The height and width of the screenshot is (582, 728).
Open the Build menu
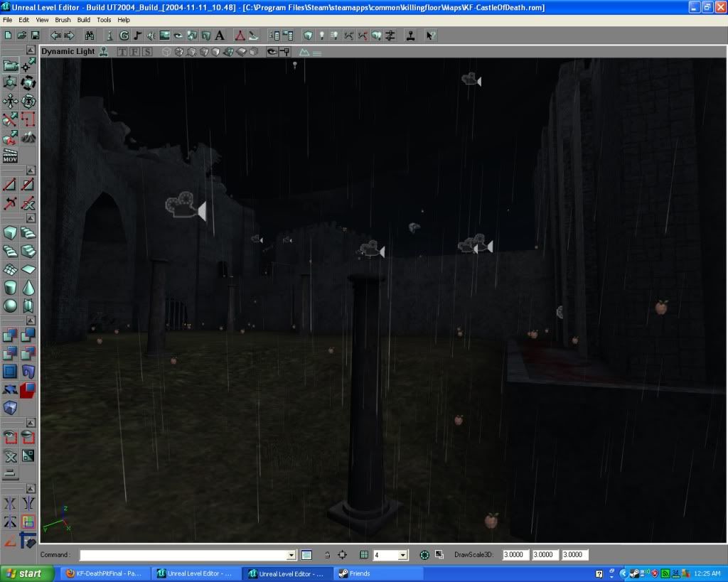pos(84,20)
